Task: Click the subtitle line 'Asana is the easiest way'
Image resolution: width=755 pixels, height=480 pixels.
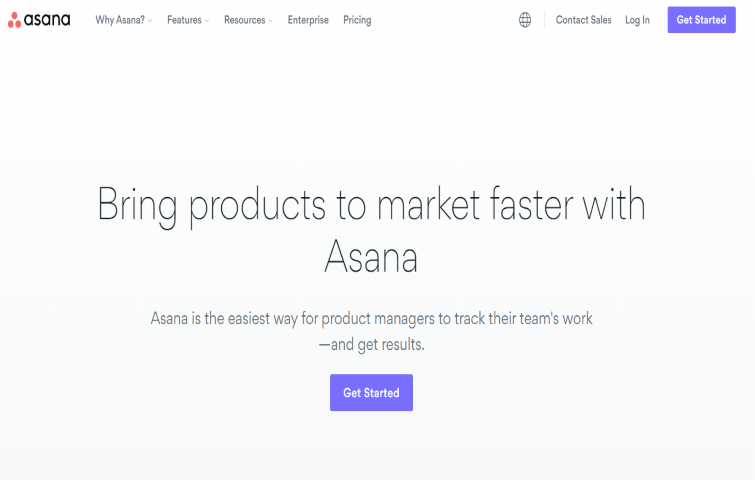Action: coord(371,319)
